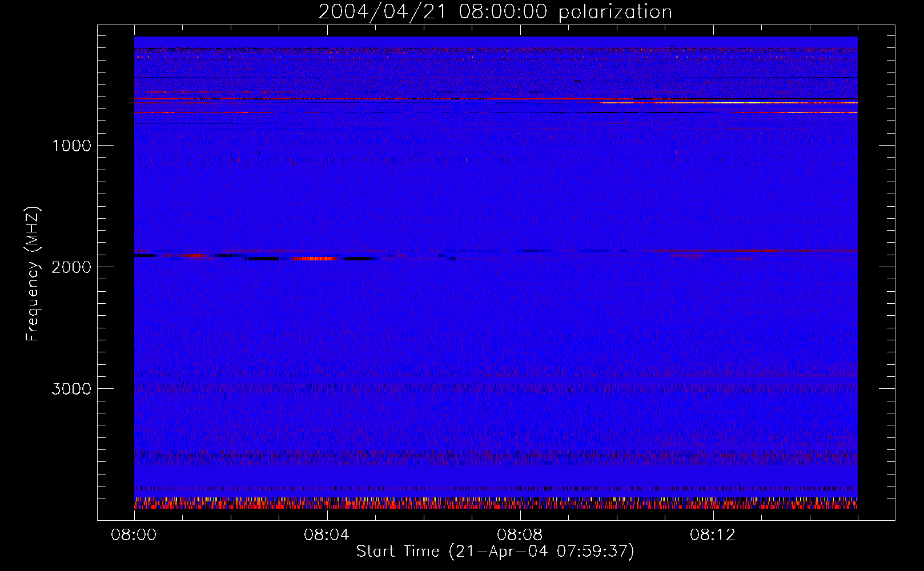
Task: Click the 'Frequency (MHZ)' axis label
Action: (x=33, y=274)
